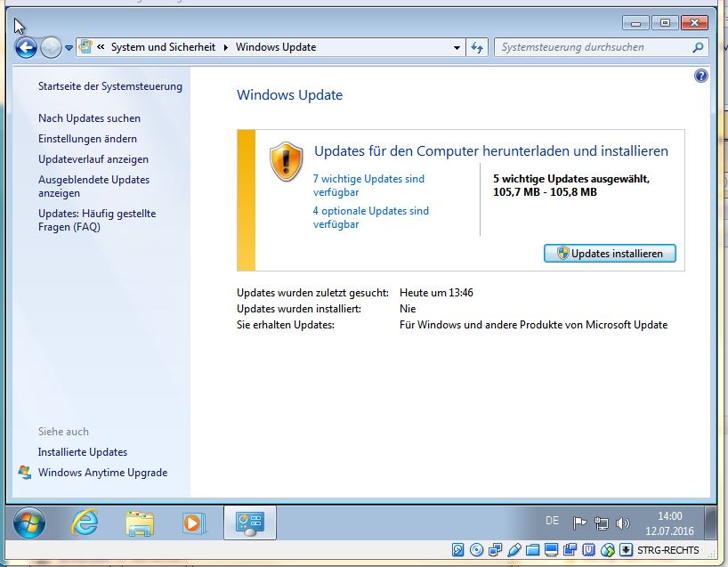Refresh the Windows Update page
The image size is (728, 567).
pos(477,47)
